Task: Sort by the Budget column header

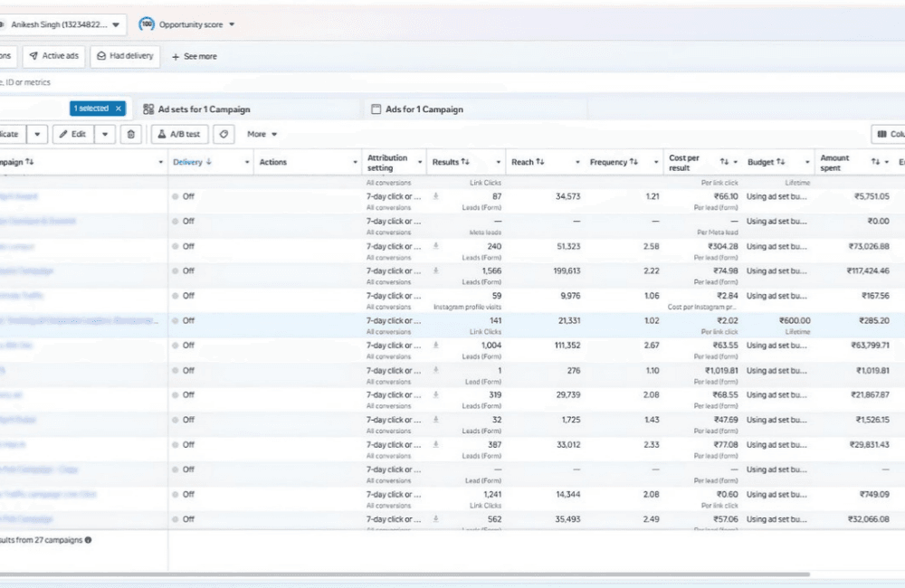Action: [x=766, y=162]
